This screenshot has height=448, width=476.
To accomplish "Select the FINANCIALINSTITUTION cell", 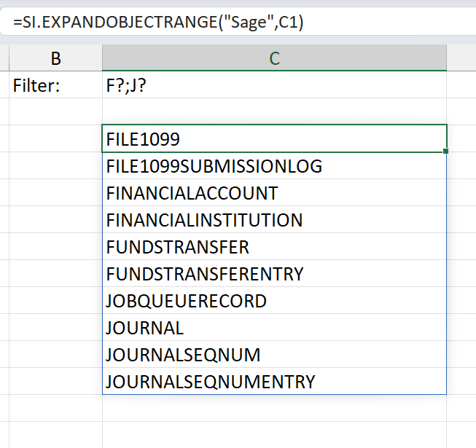I will point(274,219).
